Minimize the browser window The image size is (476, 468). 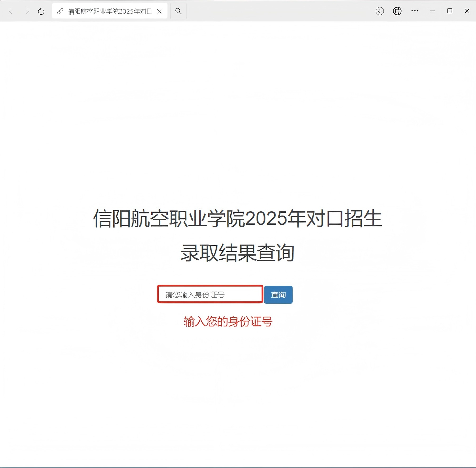point(432,11)
